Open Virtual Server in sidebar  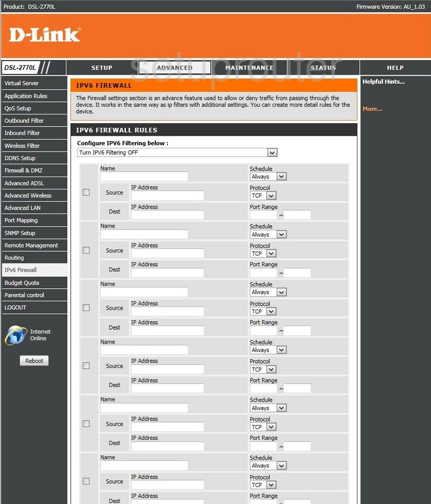pos(34,83)
